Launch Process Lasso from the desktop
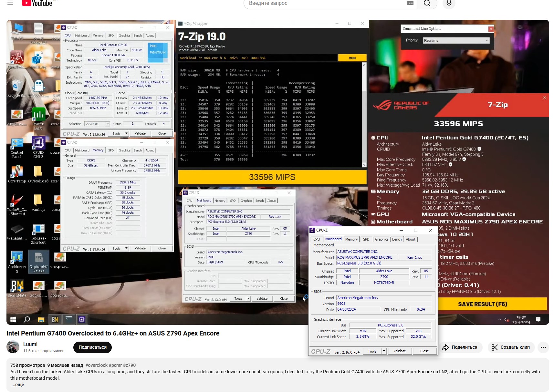Image resolution: width=554 pixels, height=392 pixels. pyautogui.click(x=38, y=119)
